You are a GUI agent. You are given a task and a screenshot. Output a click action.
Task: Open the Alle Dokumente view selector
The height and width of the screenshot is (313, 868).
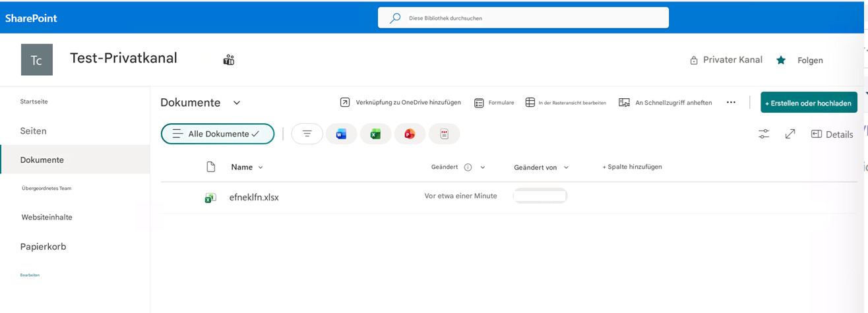click(218, 134)
